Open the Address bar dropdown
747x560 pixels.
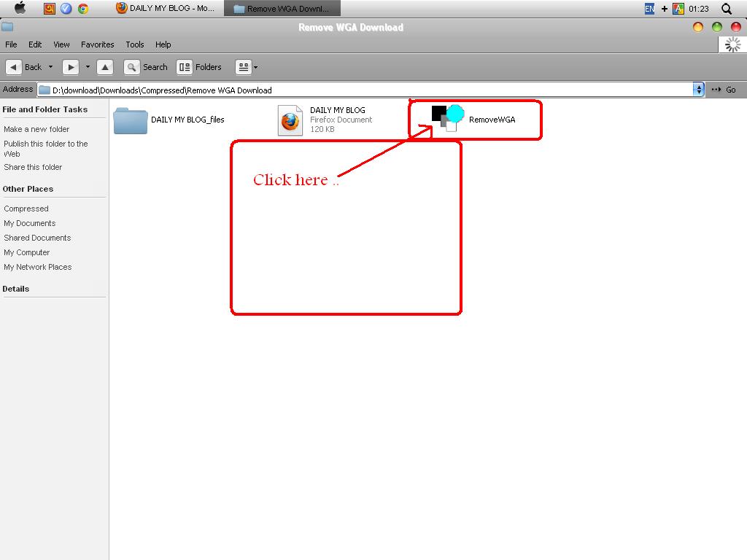(697, 89)
